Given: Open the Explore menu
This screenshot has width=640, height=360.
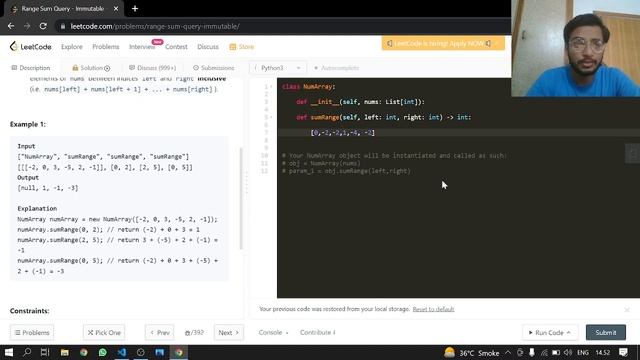Looking at the screenshot, I should coord(72,47).
